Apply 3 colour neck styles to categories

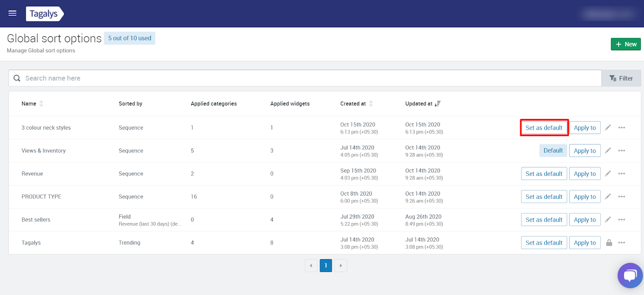[x=585, y=128]
